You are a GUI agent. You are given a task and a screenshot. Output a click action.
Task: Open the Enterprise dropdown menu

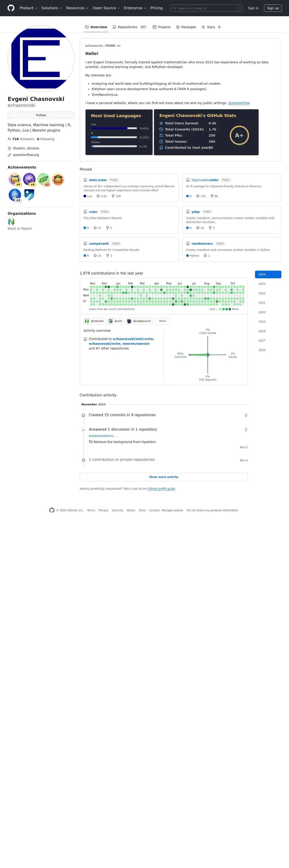click(x=135, y=8)
